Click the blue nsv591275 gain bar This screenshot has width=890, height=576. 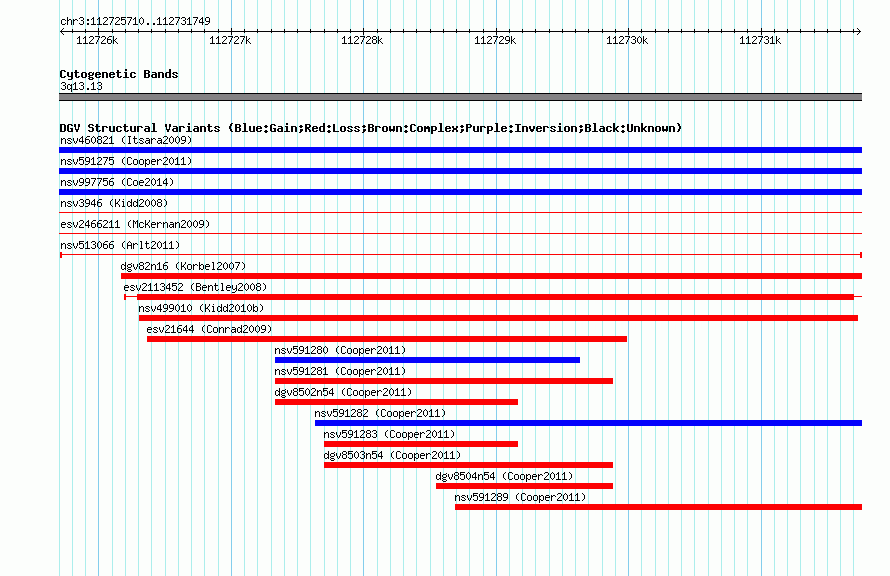click(x=460, y=171)
